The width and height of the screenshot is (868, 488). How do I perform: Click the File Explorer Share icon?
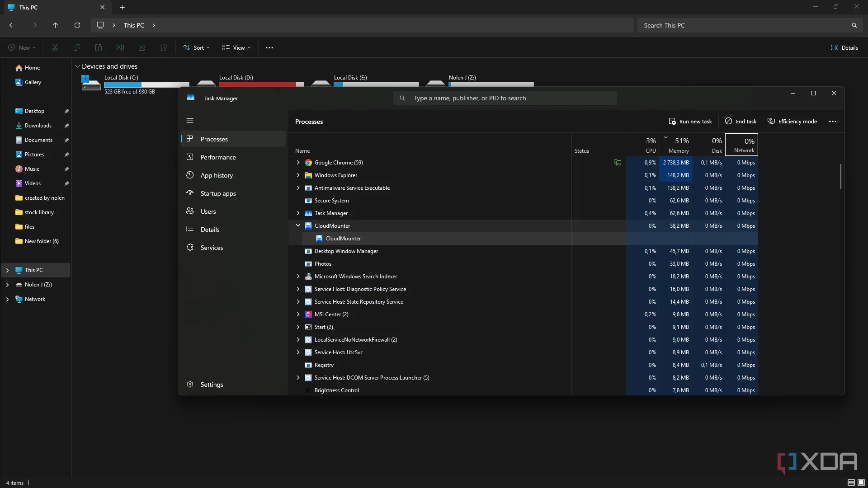click(142, 47)
